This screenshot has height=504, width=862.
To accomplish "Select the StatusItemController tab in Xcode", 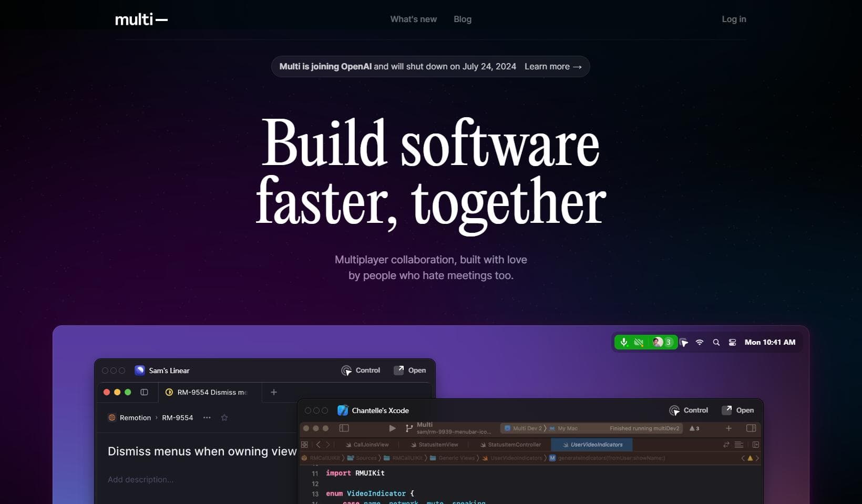I will point(510,445).
